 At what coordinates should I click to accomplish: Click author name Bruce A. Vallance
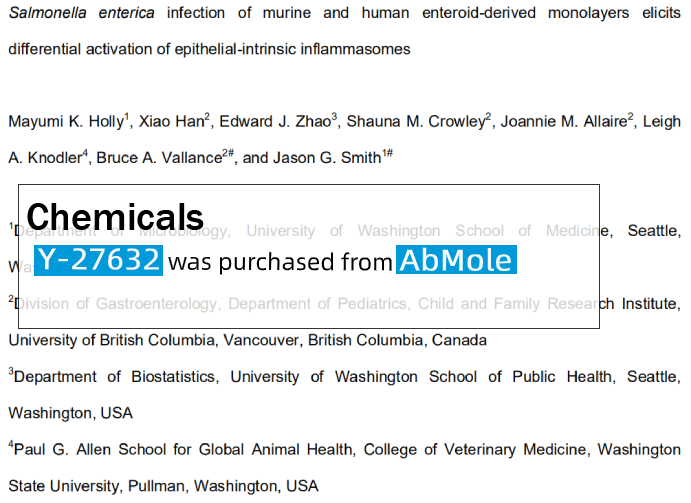click(159, 158)
